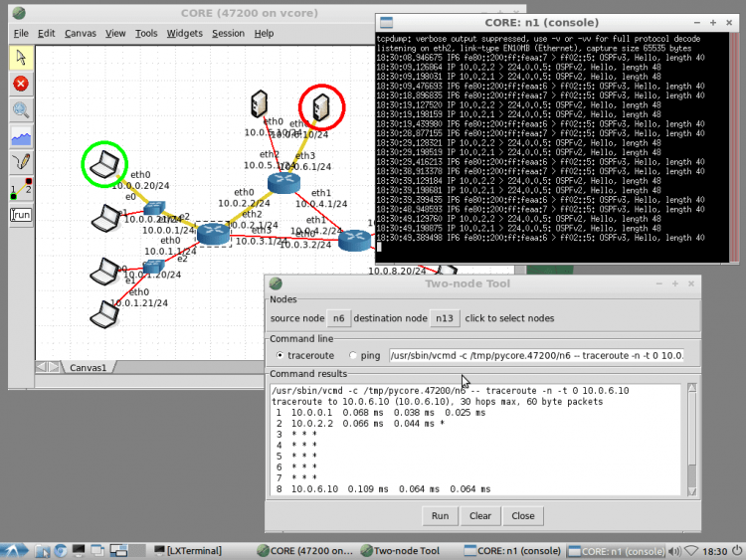The width and height of the screenshot is (746, 560).
Task: Choose the blue plot graph tool
Action: (21, 136)
